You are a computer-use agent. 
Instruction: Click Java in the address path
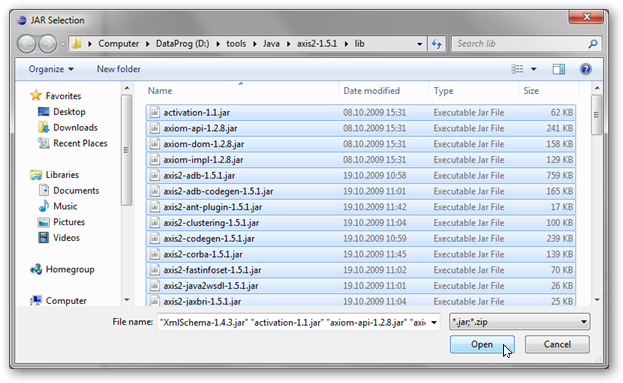click(271, 43)
